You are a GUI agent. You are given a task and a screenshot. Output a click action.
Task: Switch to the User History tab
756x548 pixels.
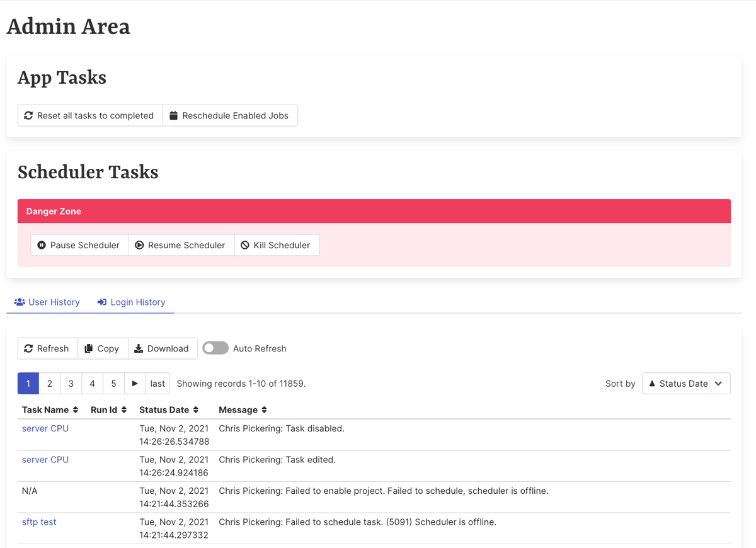pyautogui.click(x=47, y=302)
